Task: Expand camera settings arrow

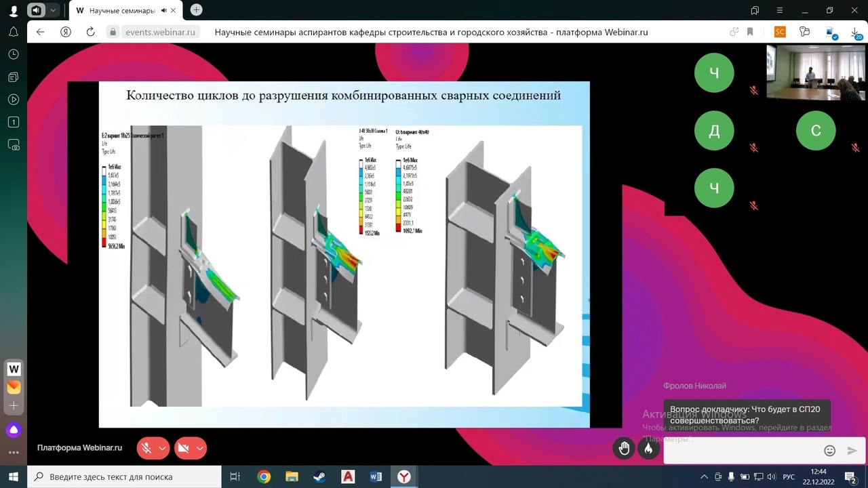Action: [x=200, y=448]
